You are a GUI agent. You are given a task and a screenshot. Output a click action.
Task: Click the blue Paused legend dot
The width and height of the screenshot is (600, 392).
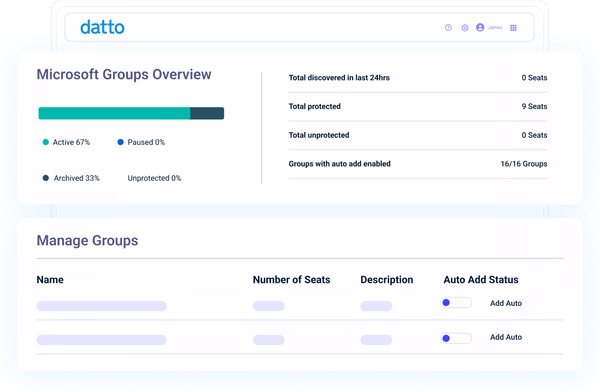click(120, 142)
